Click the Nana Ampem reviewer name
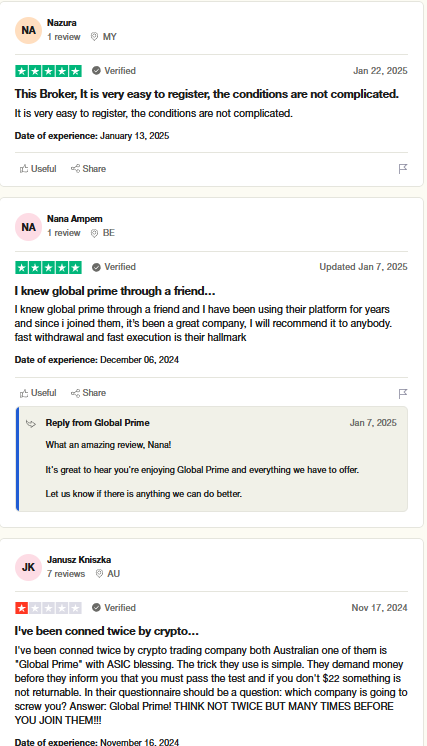The image size is (427, 746). point(75,219)
